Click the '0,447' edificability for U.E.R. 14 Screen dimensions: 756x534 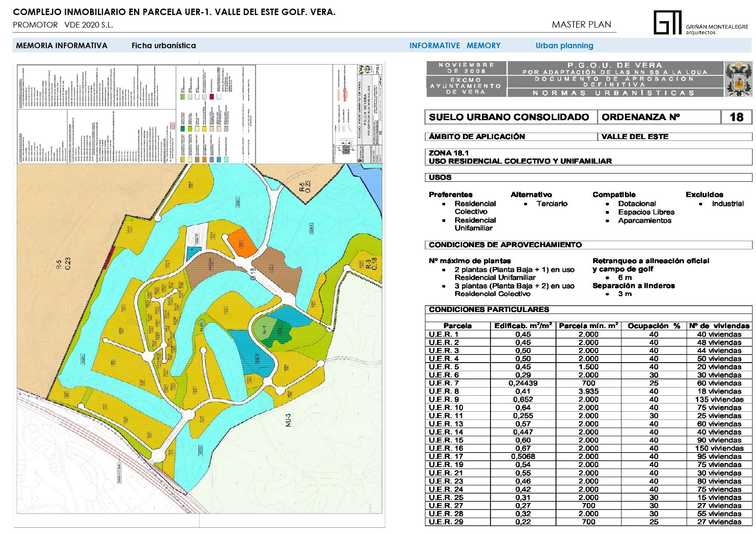[x=523, y=432]
